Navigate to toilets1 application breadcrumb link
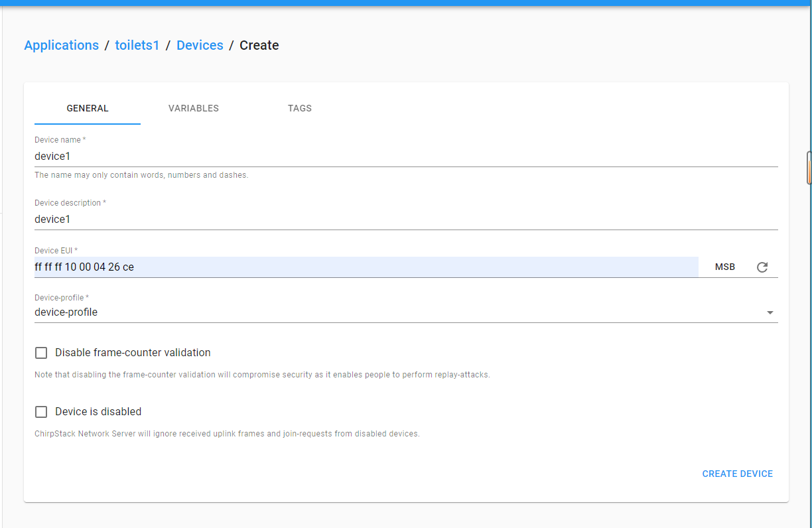The image size is (812, 528). coord(137,46)
